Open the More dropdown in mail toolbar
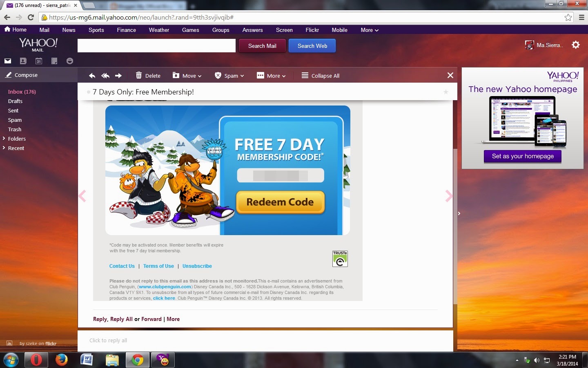588x368 pixels. (x=271, y=76)
